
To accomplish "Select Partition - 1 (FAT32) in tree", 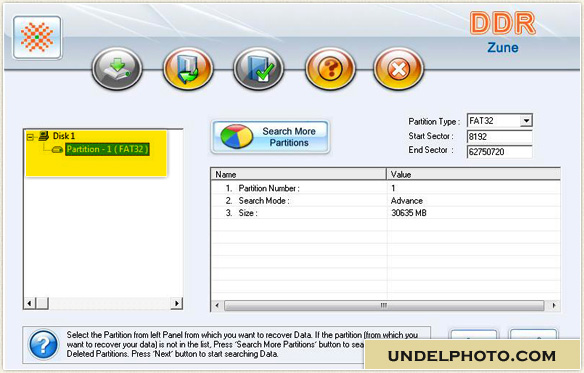I will 107,149.
